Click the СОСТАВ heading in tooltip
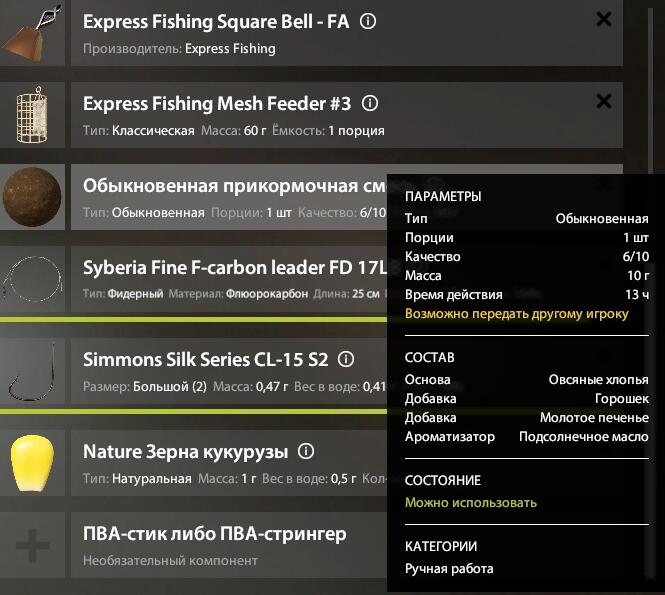 tap(430, 358)
